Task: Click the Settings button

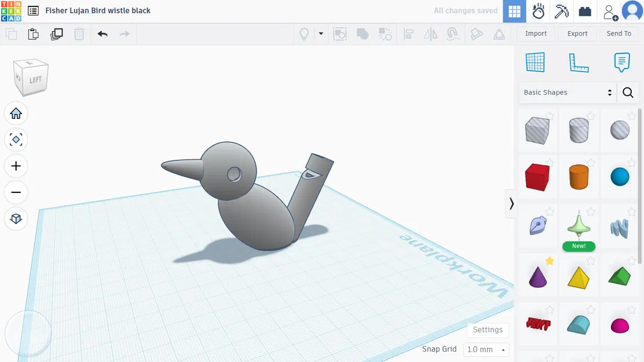Action: tap(488, 330)
